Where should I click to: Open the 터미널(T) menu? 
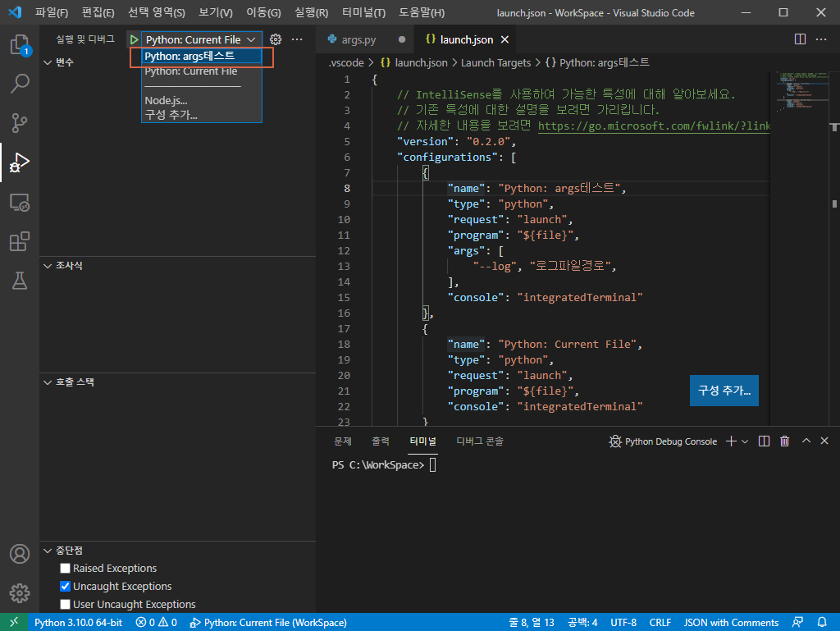tap(363, 12)
